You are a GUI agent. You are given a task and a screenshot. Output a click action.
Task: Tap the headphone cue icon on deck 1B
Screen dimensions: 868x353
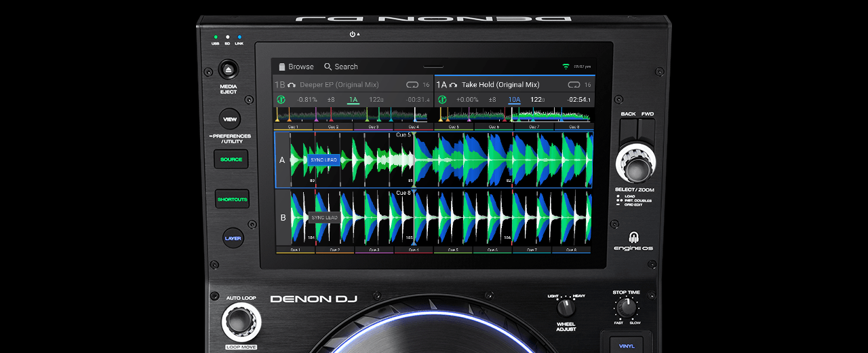(292, 85)
